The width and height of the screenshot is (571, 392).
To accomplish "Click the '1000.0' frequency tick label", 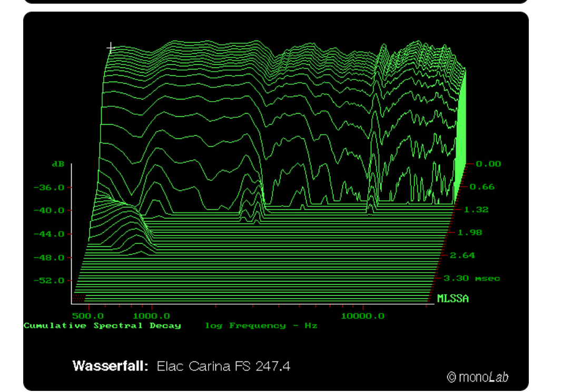I will [152, 316].
